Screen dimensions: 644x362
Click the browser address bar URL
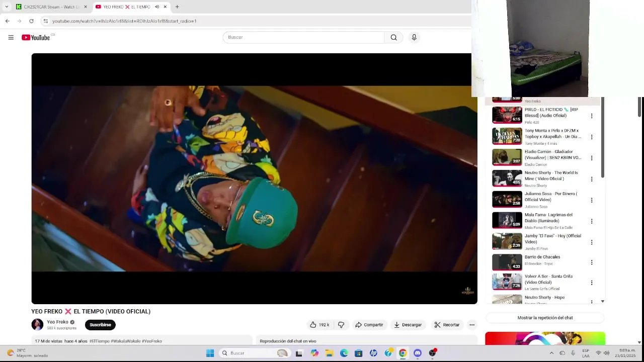point(124,21)
